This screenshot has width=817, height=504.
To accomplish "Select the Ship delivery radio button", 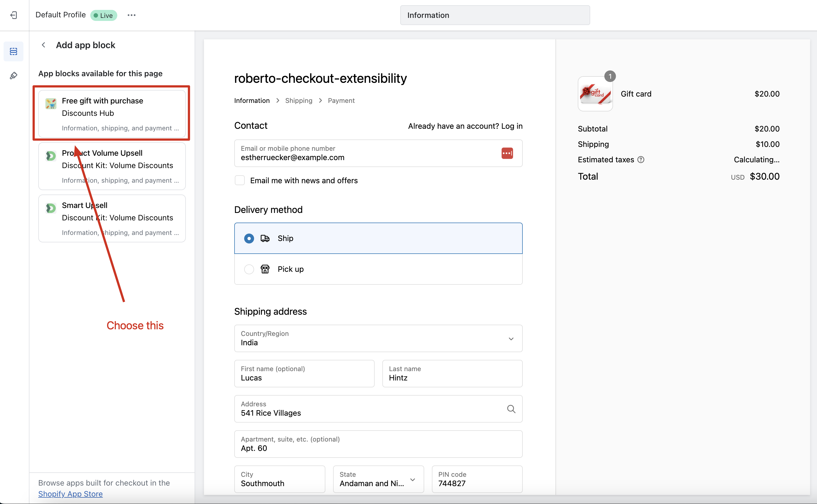I will point(249,238).
